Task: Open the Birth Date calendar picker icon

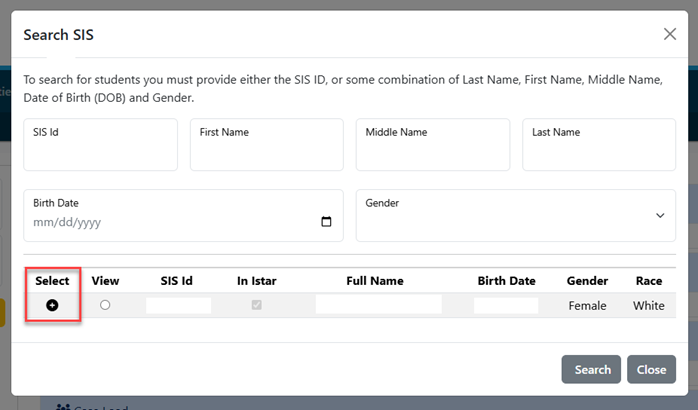Action: 326,221
